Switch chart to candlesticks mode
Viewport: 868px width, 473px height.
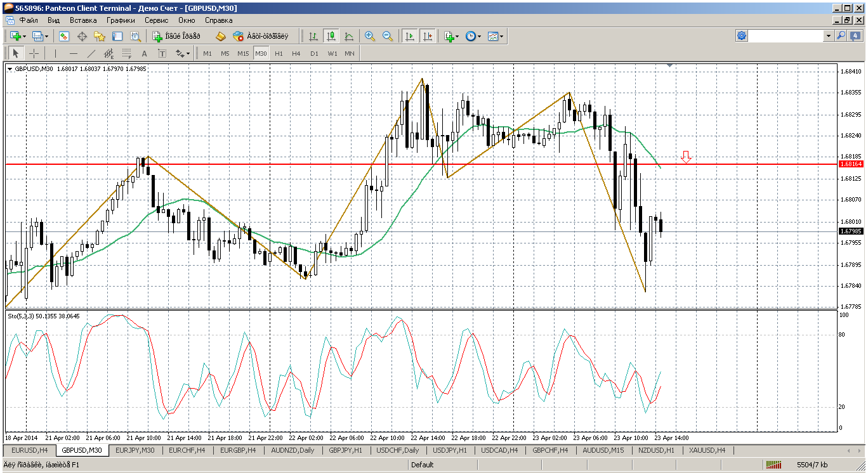[331, 37]
